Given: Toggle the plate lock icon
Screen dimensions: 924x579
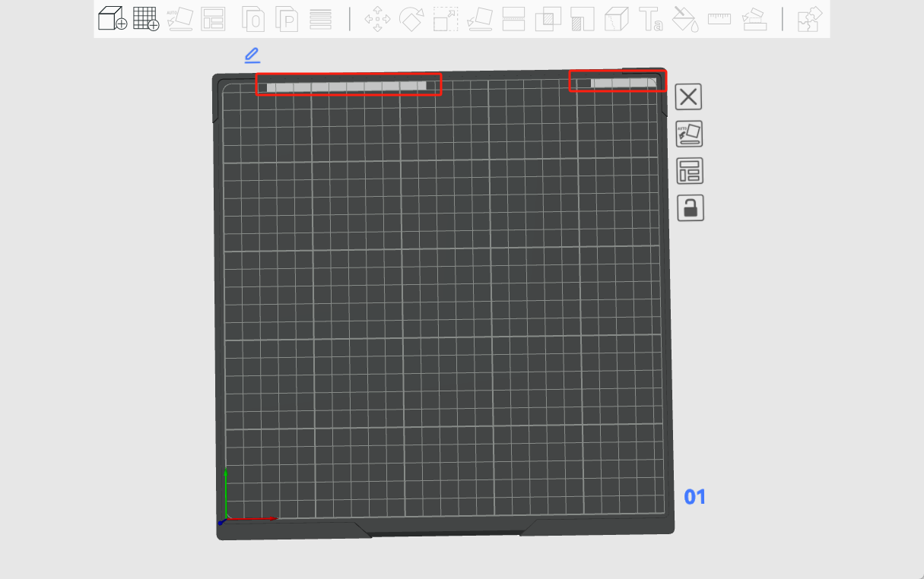Looking at the screenshot, I should coord(690,207).
